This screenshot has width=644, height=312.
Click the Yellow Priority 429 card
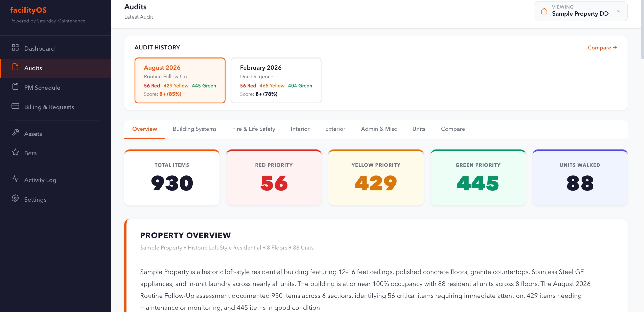point(376,178)
